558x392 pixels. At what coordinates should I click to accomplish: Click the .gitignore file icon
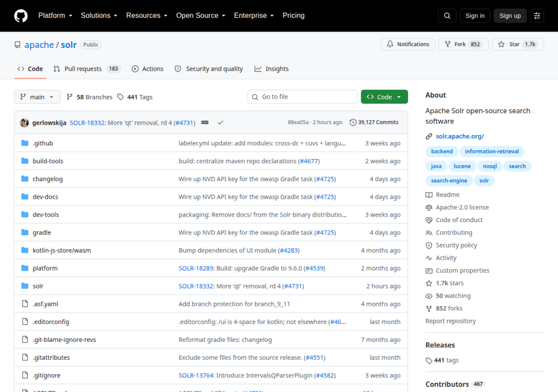25,375
